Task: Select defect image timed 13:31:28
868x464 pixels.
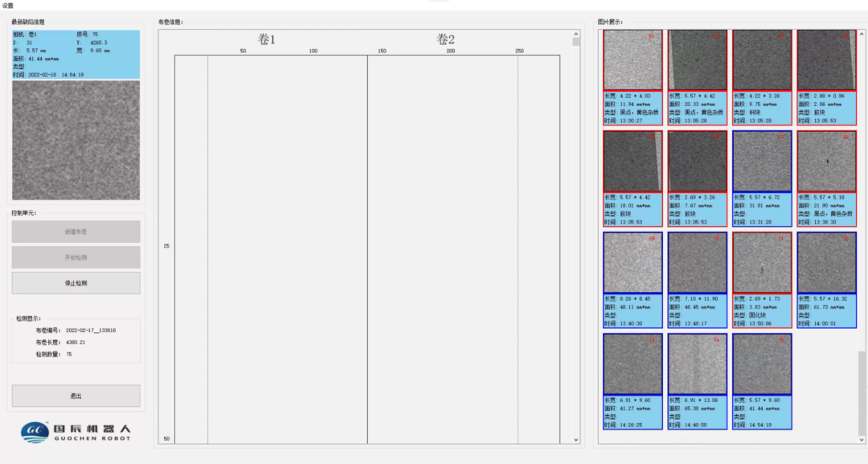Action: tap(761, 162)
